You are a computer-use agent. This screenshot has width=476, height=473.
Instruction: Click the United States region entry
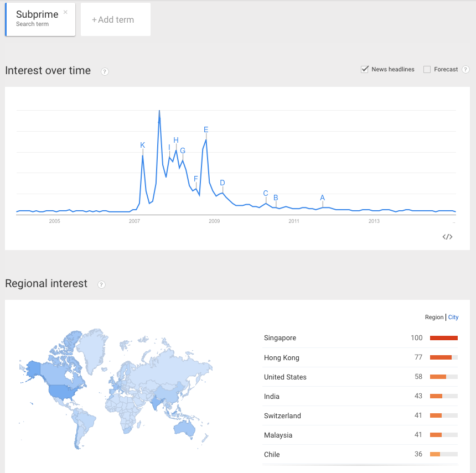click(285, 377)
